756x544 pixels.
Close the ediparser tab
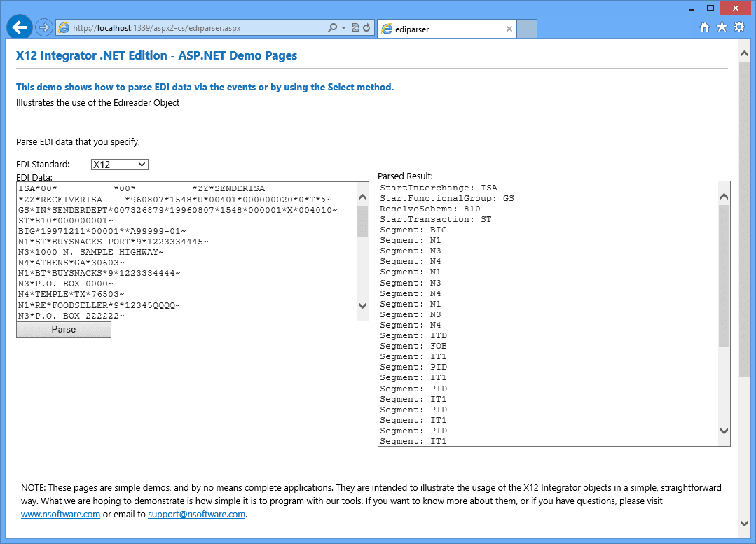509,29
